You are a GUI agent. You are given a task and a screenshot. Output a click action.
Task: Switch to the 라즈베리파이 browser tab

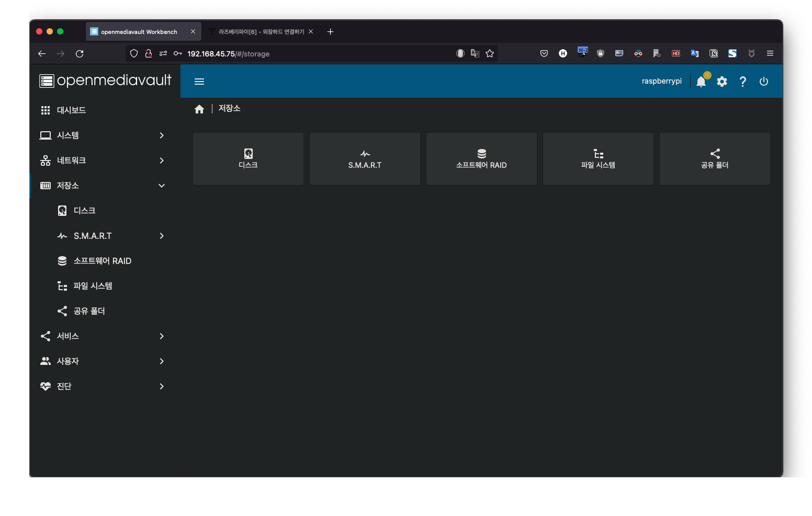click(x=261, y=32)
